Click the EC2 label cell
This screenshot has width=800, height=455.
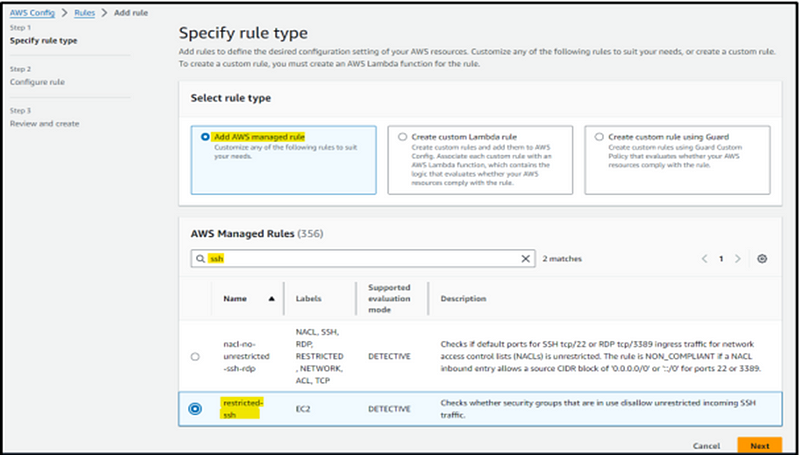click(302, 409)
